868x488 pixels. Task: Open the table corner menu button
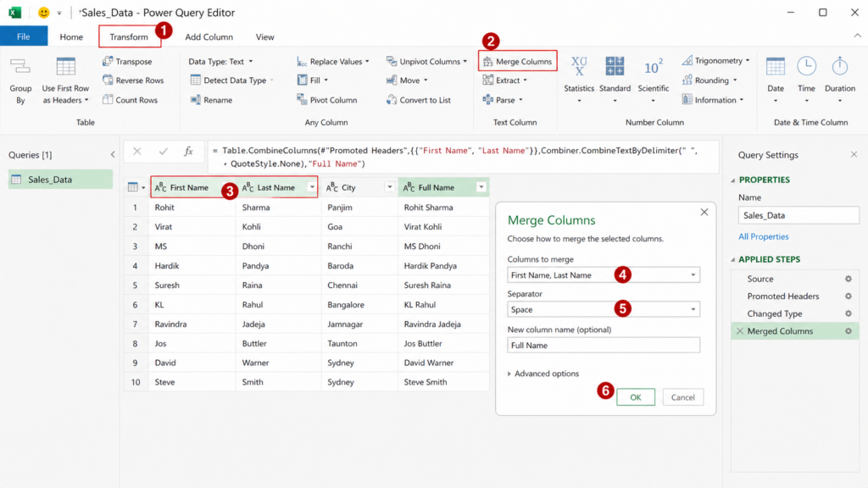pos(136,187)
